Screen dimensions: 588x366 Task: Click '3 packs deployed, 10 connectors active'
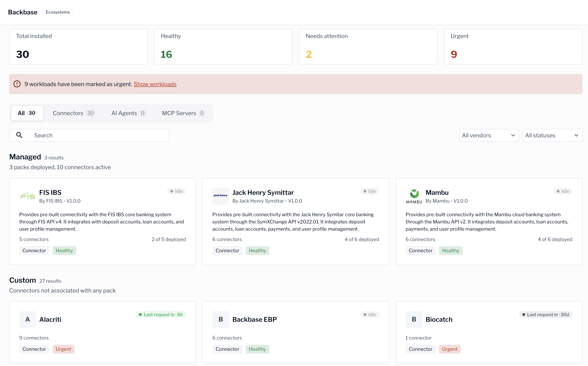click(x=60, y=167)
